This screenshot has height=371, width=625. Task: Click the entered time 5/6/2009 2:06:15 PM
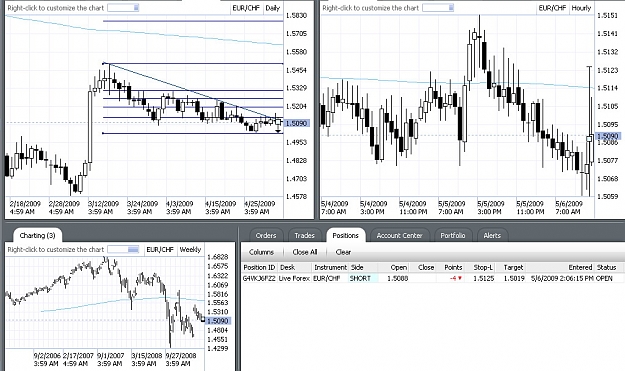tap(562, 278)
